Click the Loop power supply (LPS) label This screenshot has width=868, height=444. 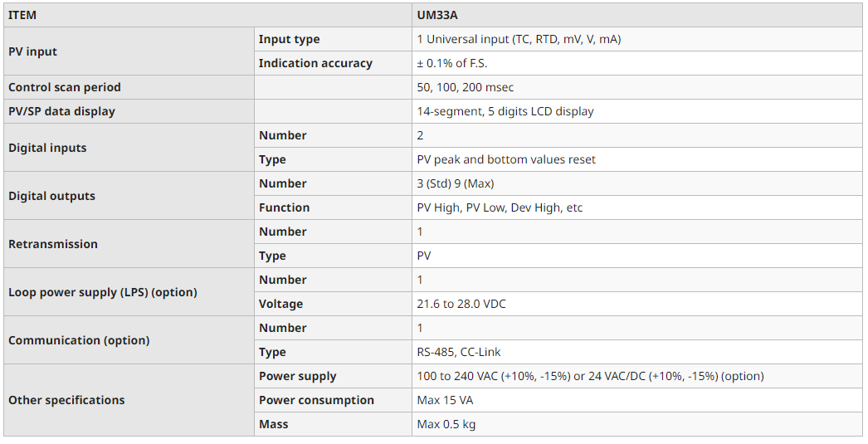(102, 292)
